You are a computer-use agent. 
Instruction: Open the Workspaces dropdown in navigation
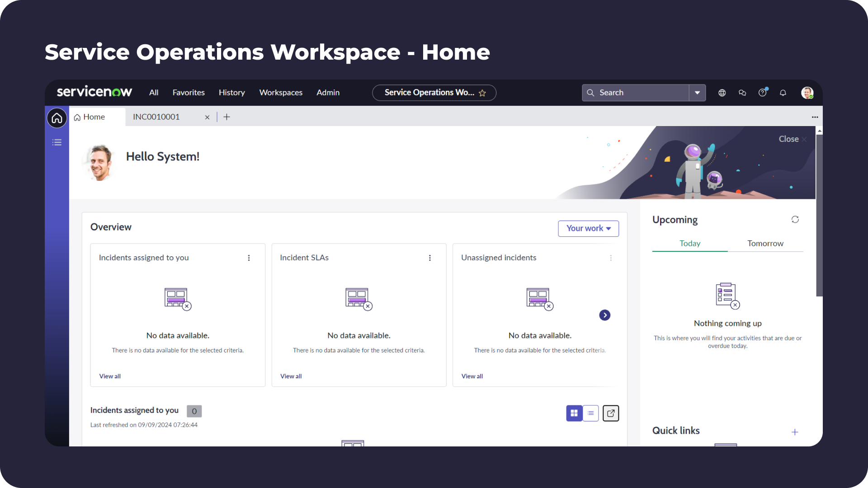coord(281,92)
